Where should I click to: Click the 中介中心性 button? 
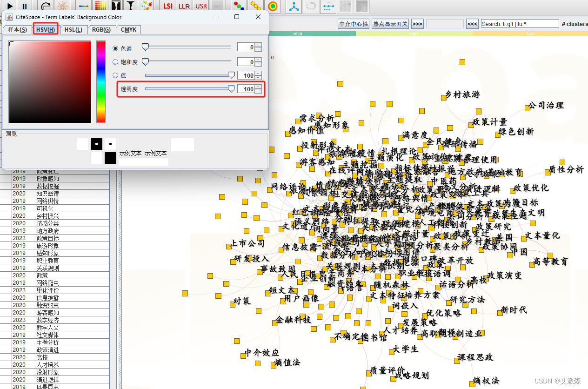[354, 24]
